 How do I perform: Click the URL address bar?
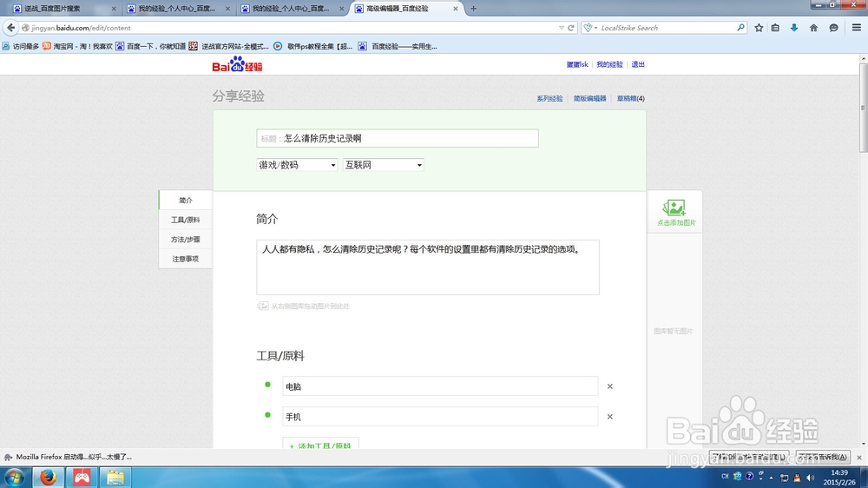click(291, 28)
